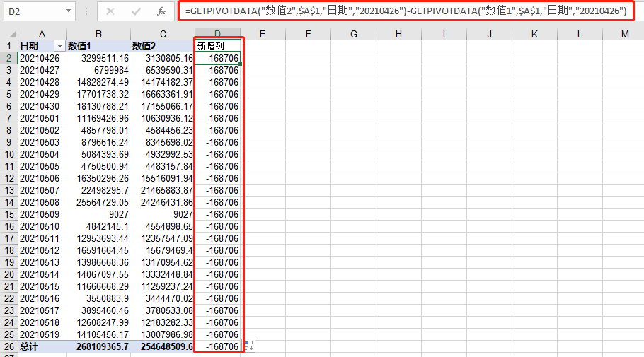The height and width of the screenshot is (357, 644).
Task: Click total cell 268109365.7
Action: coord(98,346)
